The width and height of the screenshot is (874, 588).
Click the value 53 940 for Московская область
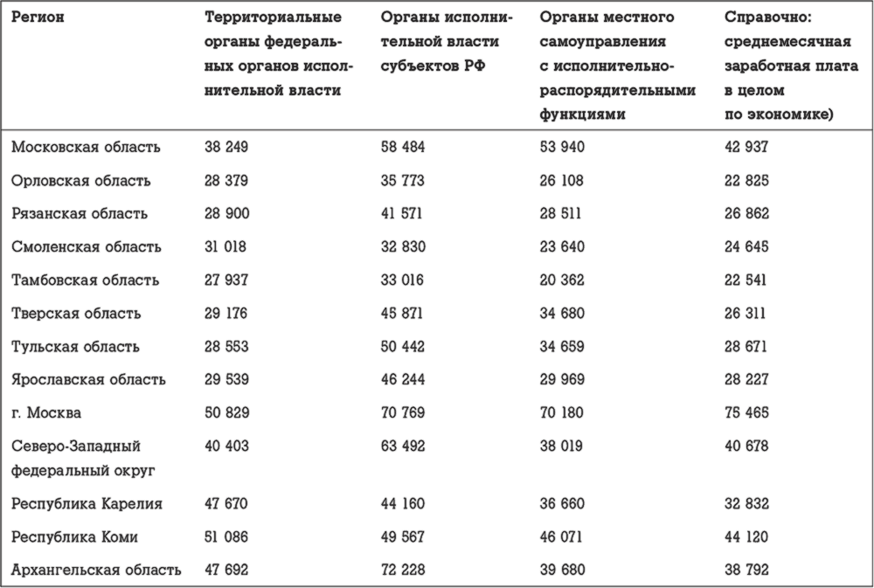(x=562, y=147)
